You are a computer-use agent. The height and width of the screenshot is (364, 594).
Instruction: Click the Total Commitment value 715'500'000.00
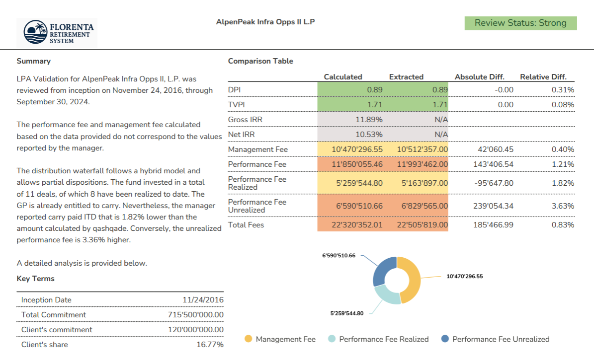(196, 315)
